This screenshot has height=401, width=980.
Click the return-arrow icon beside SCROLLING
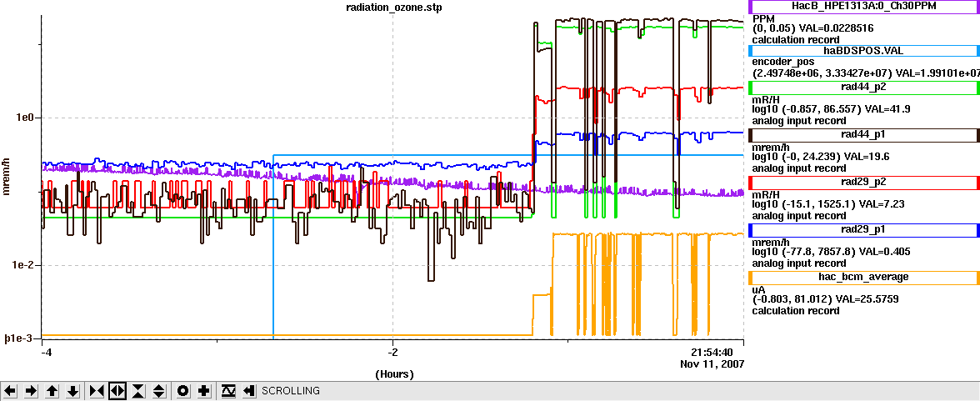pyautogui.click(x=248, y=391)
